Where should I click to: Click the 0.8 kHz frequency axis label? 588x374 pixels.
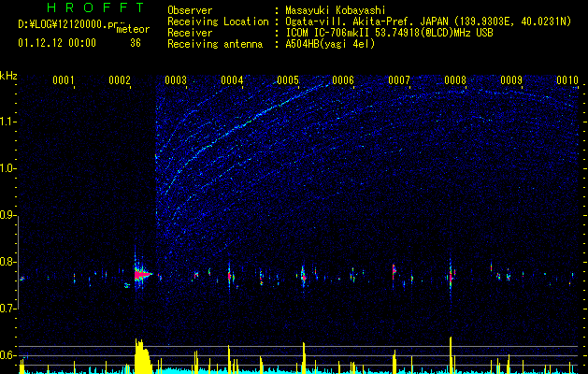coord(7,262)
